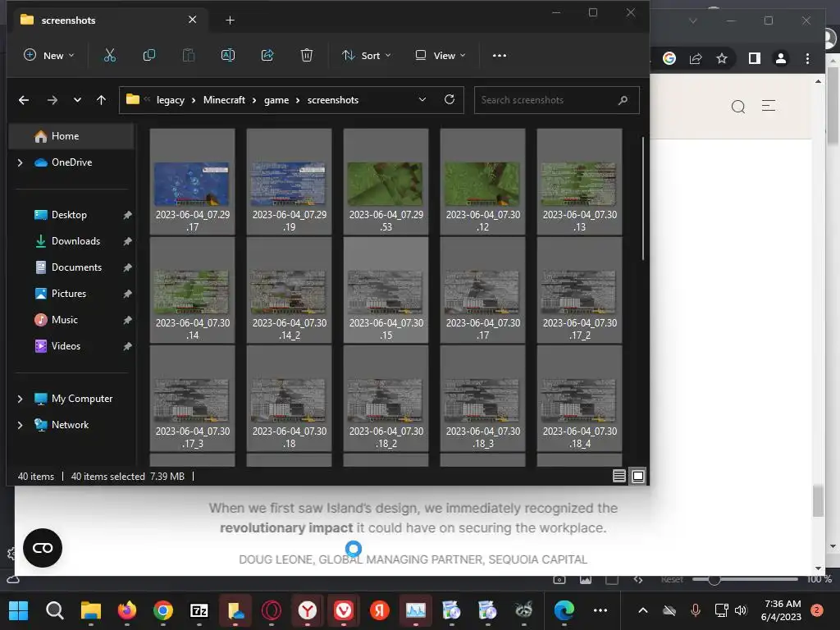840x630 pixels.
Task: Click the Paste clipboard icon
Action: coord(189,55)
